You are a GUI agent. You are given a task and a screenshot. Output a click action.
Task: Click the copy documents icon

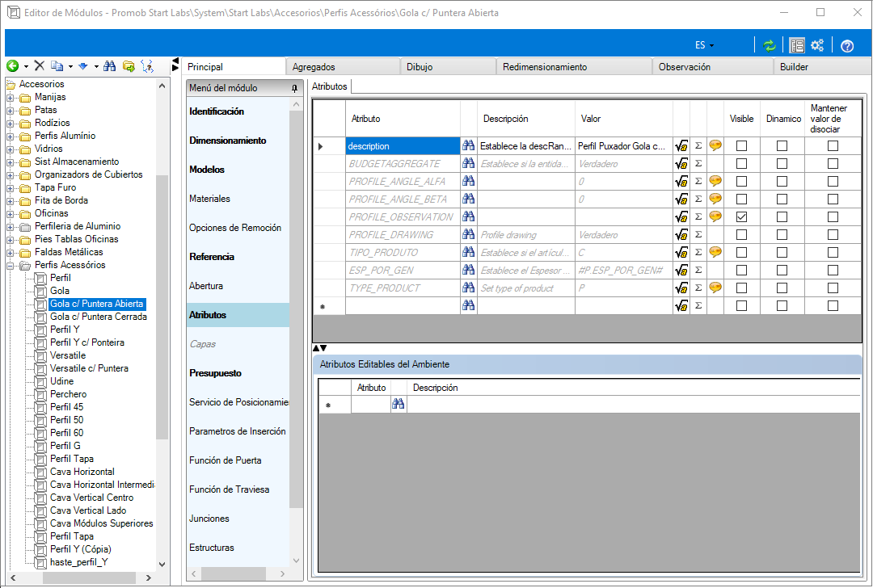click(57, 66)
